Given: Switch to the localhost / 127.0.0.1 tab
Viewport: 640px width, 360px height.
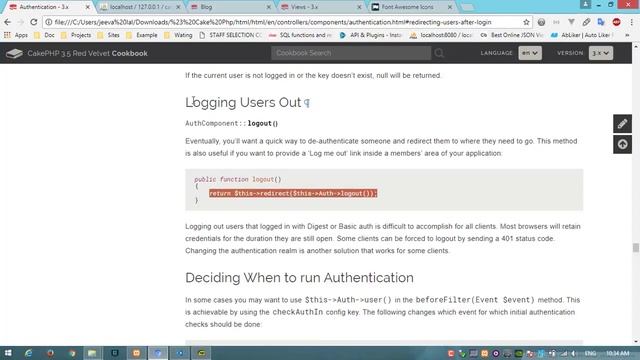Looking at the screenshot, I should (140, 7).
